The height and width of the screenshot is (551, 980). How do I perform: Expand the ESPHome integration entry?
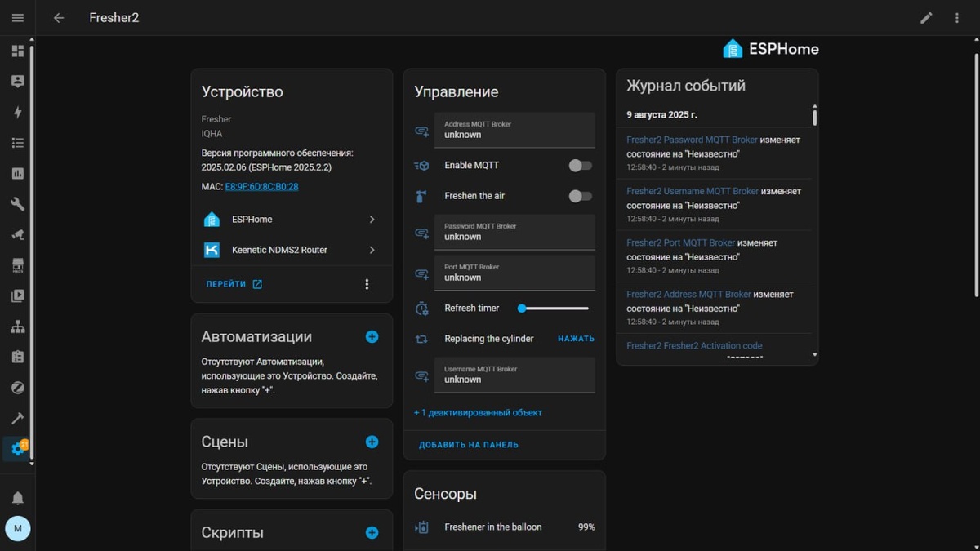[x=292, y=220]
